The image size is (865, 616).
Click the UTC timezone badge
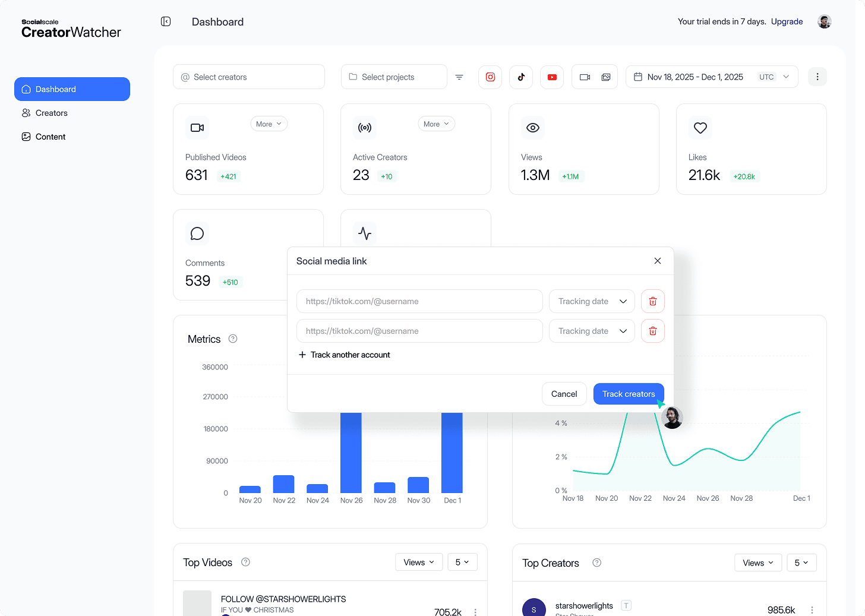point(766,77)
